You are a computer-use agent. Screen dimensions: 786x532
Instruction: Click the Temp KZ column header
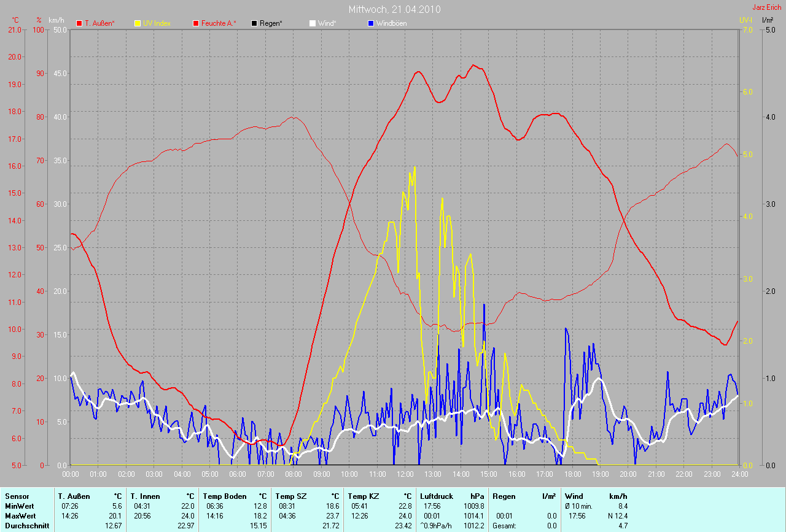(x=364, y=496)
